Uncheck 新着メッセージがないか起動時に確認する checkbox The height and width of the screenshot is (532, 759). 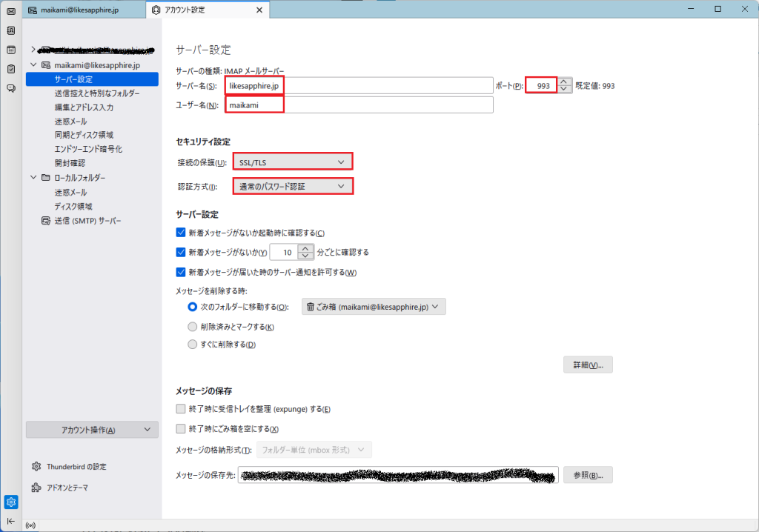coord(181,233)
